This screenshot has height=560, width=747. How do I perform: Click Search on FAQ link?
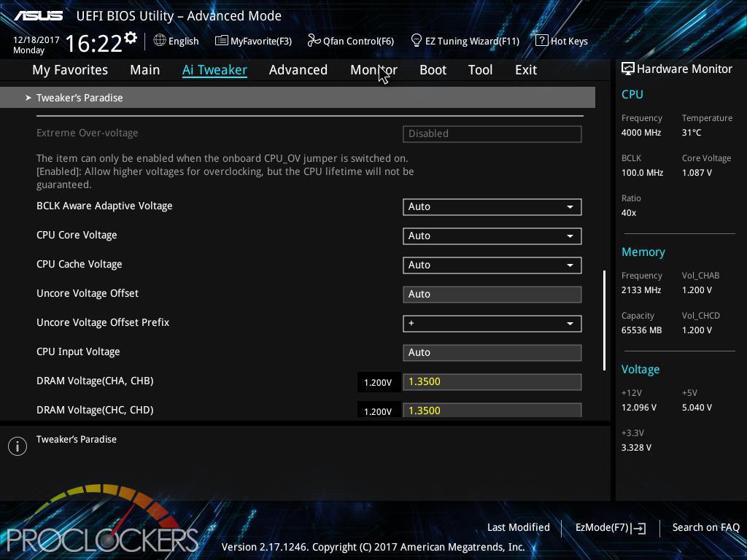tap(705, 527)
